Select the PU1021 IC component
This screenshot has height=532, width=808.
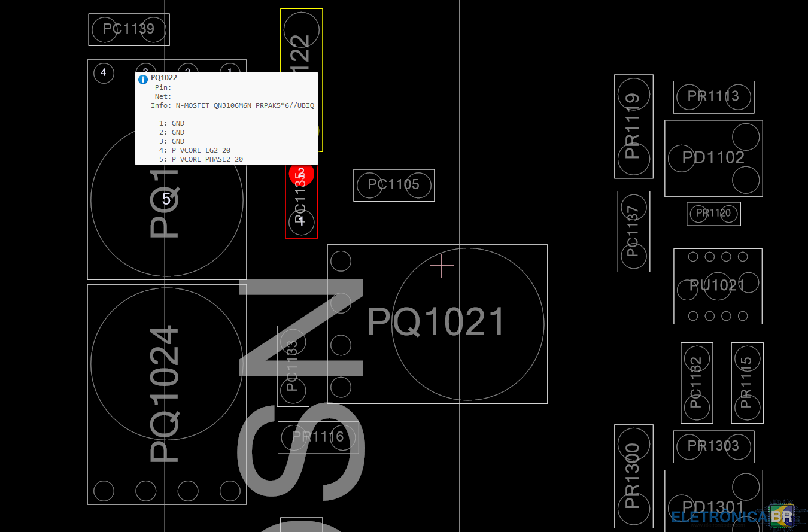point(718,286)
